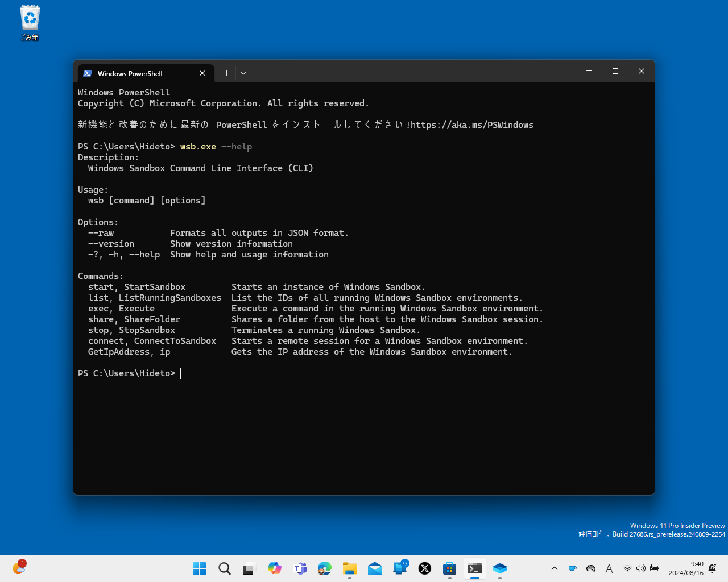
Task: Select the Windows PowerShell tab
Action: pos(146,73)
